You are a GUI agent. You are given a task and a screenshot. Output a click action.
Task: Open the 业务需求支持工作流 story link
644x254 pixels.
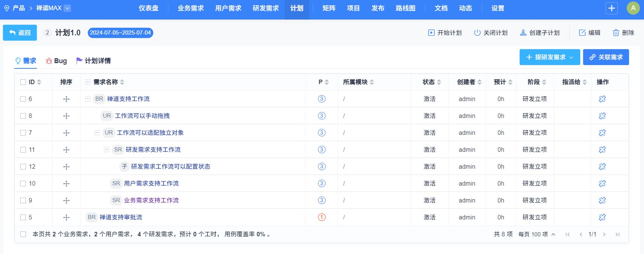(151, 200)
